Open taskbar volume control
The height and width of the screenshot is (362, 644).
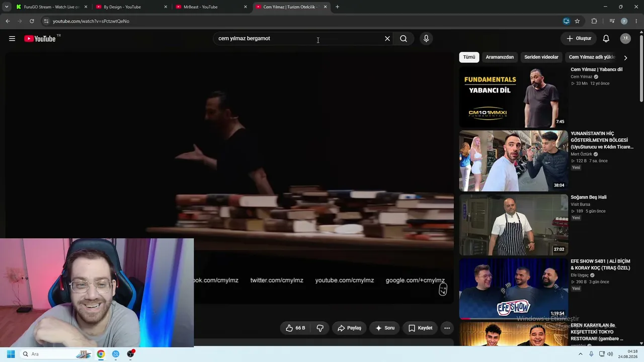(610, 354)
